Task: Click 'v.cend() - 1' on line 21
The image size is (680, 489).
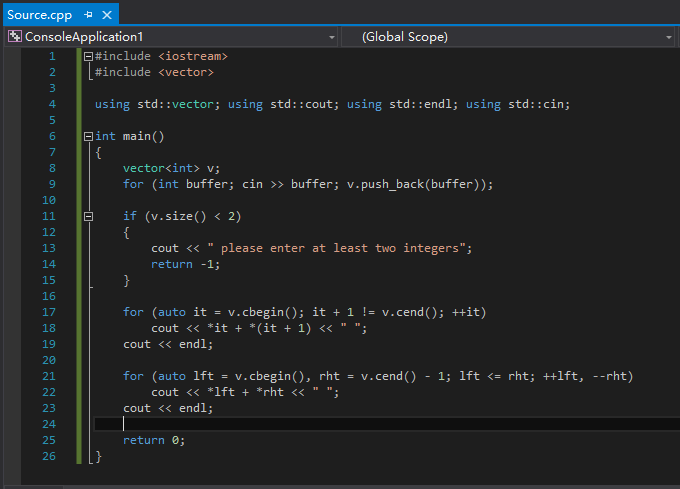Action: (x=402, y=376)
